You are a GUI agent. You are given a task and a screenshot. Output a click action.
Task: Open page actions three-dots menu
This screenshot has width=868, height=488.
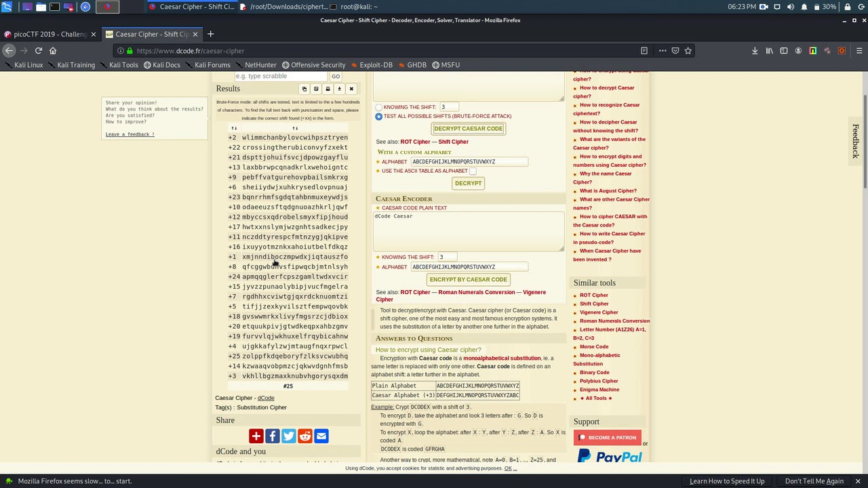pos(663,51)
